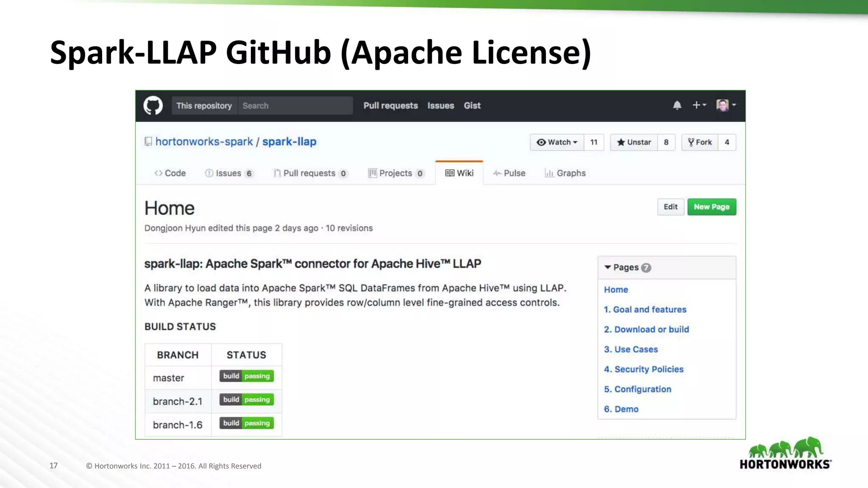Screen dimensions: 868x488
Task: Click the BUILD STATUS heading
Action: tap(180, 327)
